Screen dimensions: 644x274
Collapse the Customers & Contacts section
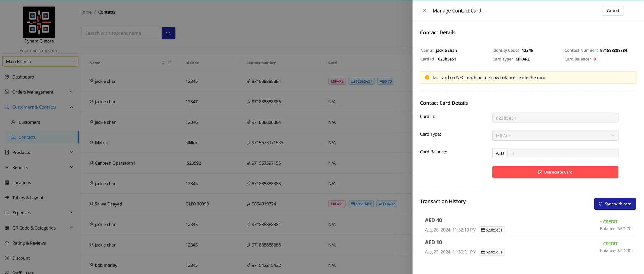71,107
